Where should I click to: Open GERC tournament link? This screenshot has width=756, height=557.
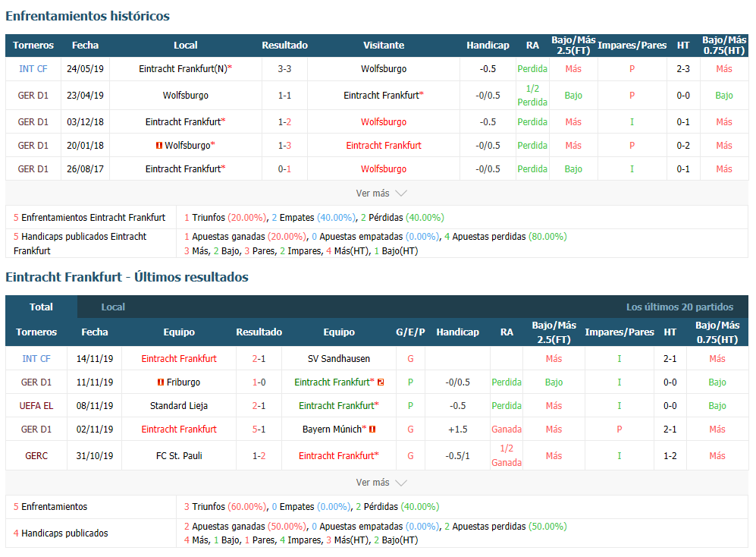click(36, 455)
